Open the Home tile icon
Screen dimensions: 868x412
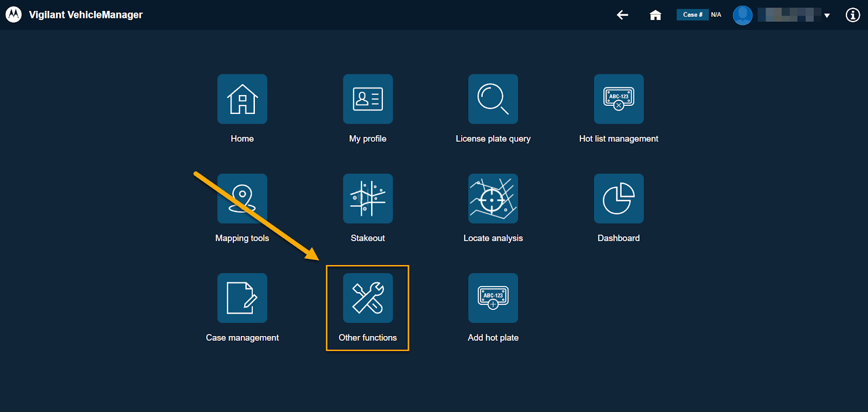click(242, 99)
